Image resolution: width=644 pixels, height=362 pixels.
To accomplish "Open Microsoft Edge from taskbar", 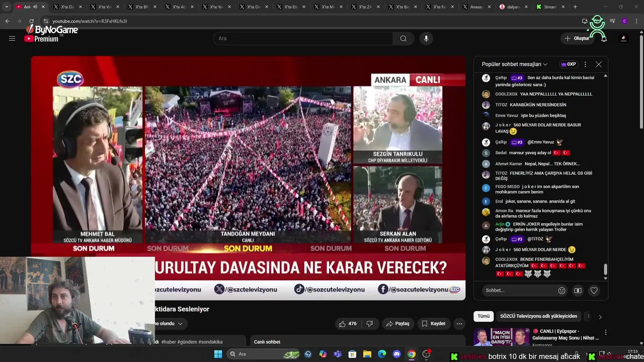I will (x=382, y=354).
